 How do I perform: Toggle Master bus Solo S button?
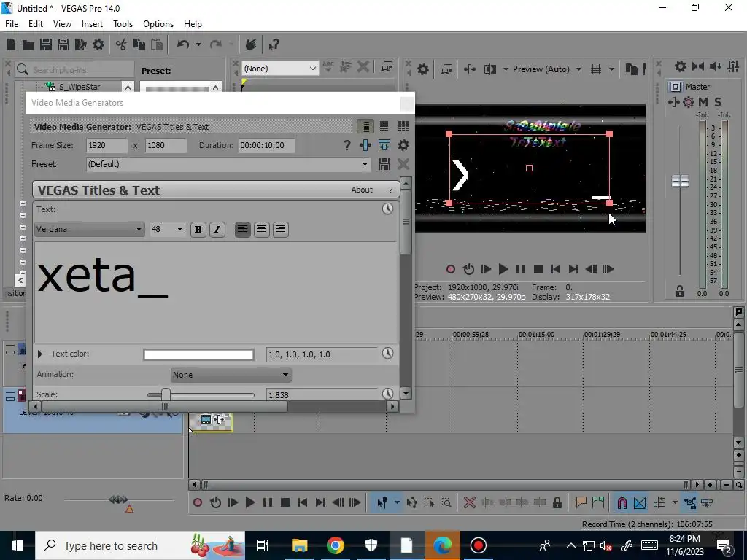718,102
